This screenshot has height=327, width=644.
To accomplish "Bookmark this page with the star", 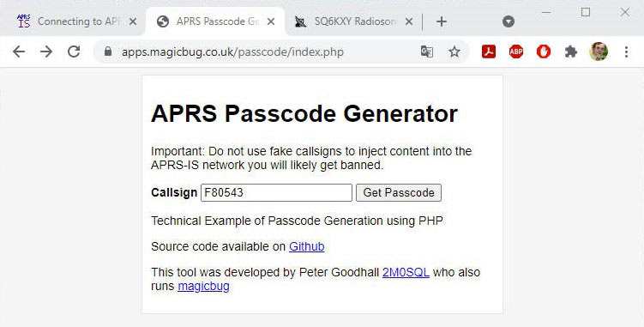I will pyautogui.click(x=454, y=51).
